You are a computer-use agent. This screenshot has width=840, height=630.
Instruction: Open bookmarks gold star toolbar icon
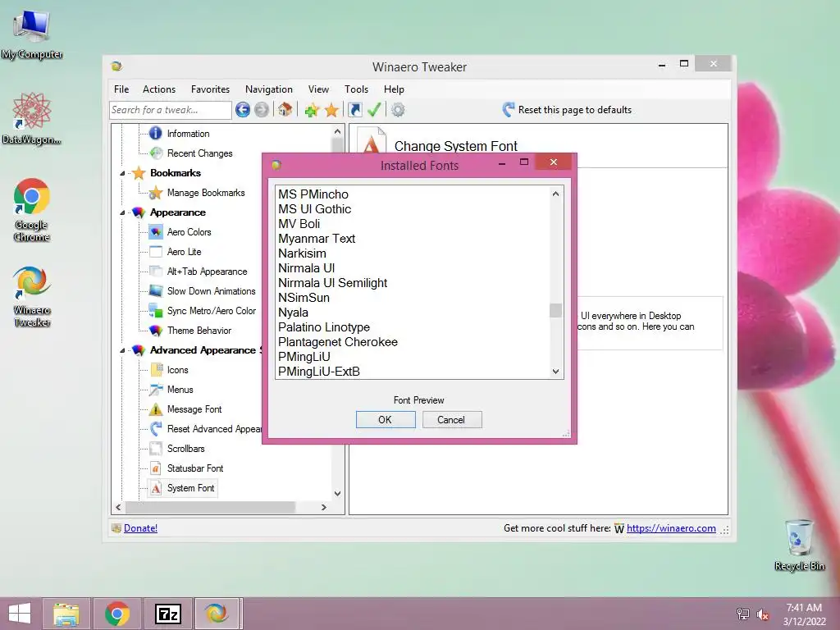tap(331, 111)
